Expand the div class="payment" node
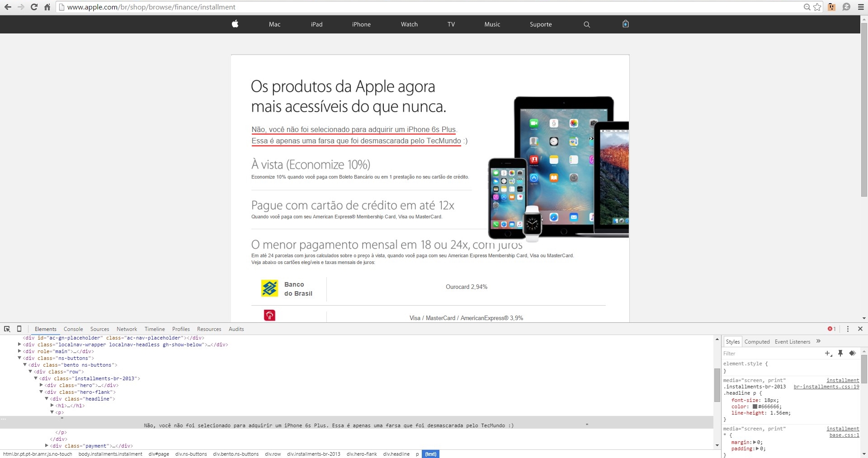This screenshot has height=458, width=868. (47, 446)
